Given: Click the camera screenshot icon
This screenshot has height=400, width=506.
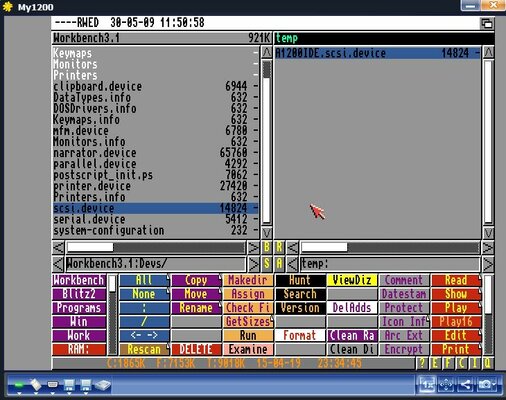Looking at the screenshot, I should 486,385.
